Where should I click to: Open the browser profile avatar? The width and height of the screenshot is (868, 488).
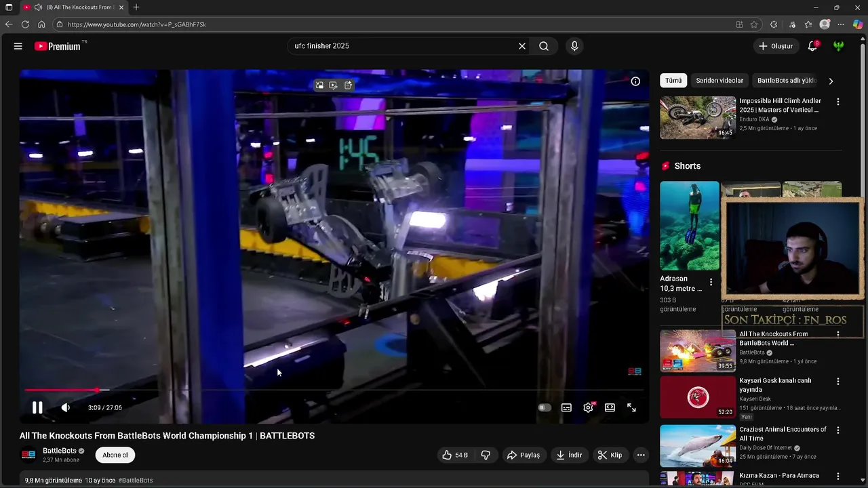[825, 24]
